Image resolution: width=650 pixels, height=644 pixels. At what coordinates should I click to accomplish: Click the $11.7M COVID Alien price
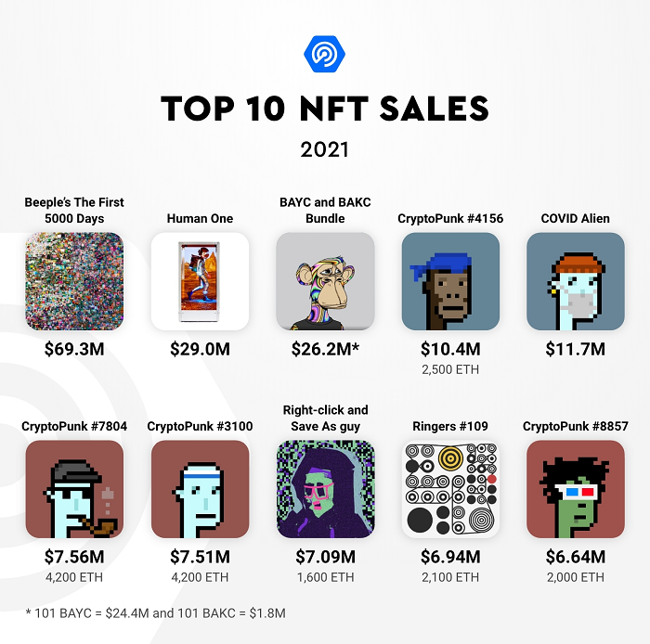(x=576, y=349)
